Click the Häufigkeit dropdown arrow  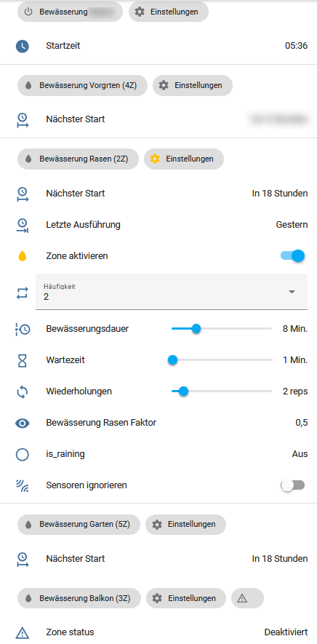[292, 292]
